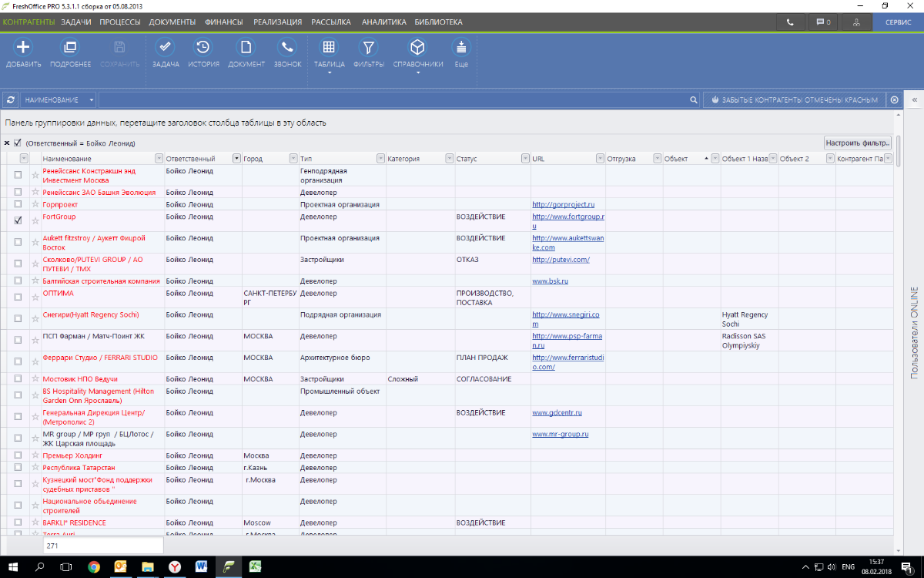The width and height of the screenshot is (924, 578).
Task: Open Excel from the taskbar
Action: (256, 566)
